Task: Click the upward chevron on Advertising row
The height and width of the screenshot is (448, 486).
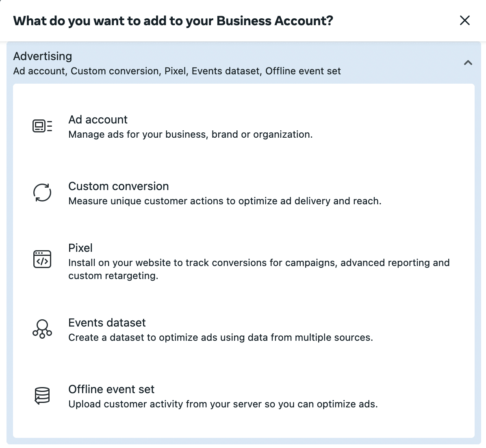Action: click(468, 63)
